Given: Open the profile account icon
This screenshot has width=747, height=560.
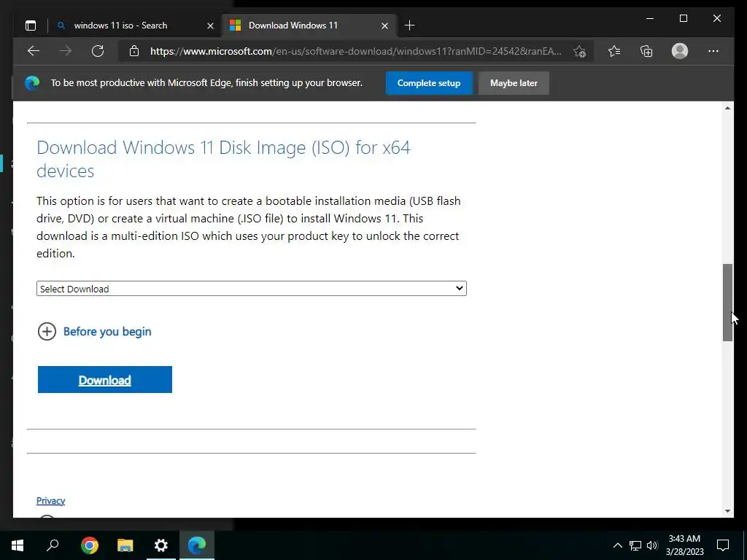Looking at the screenshot, I should (680, 51).
